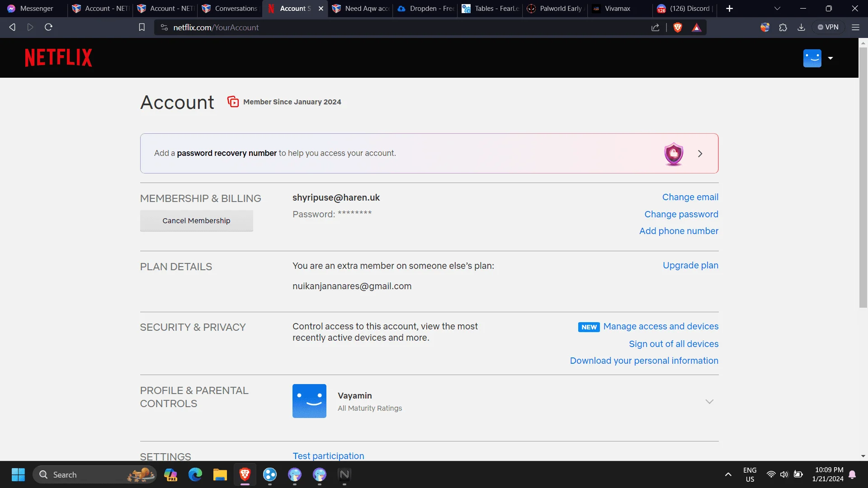Click the Netflix logo
The width and height of the screenshot is (868, 488).
[x=58, y=58]
